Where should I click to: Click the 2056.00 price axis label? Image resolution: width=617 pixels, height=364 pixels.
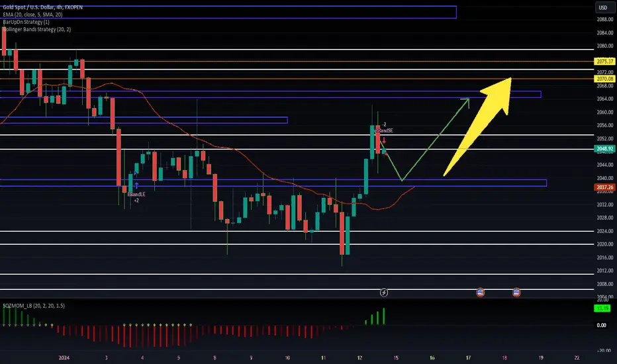point(605,125)
